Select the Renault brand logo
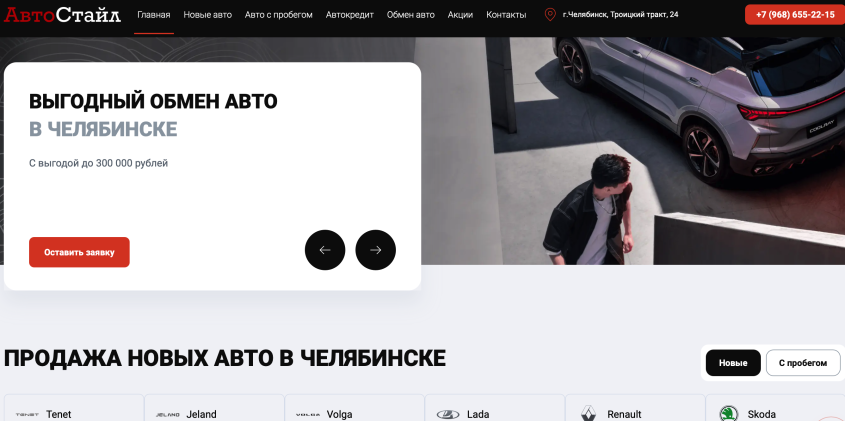 tap(588, 413)
